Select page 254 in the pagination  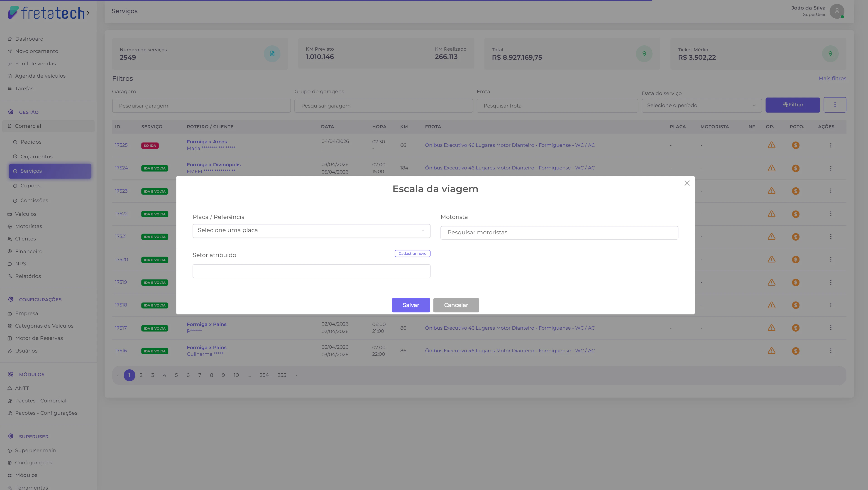click(x=264, y=375)
